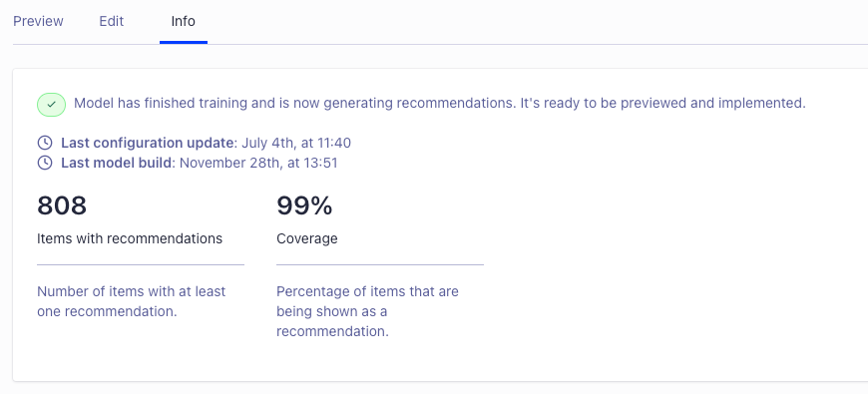Click the percentage of items description

pos(367,311)
